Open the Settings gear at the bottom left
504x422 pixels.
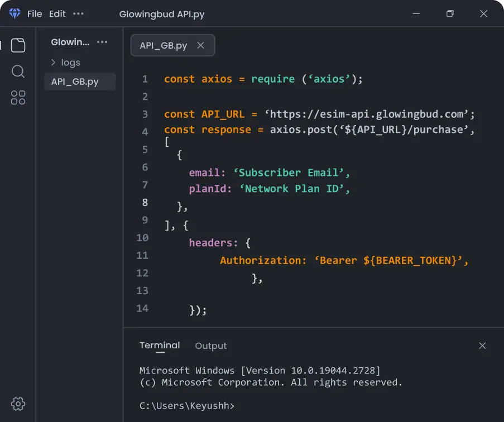click(x=17, y=404)
